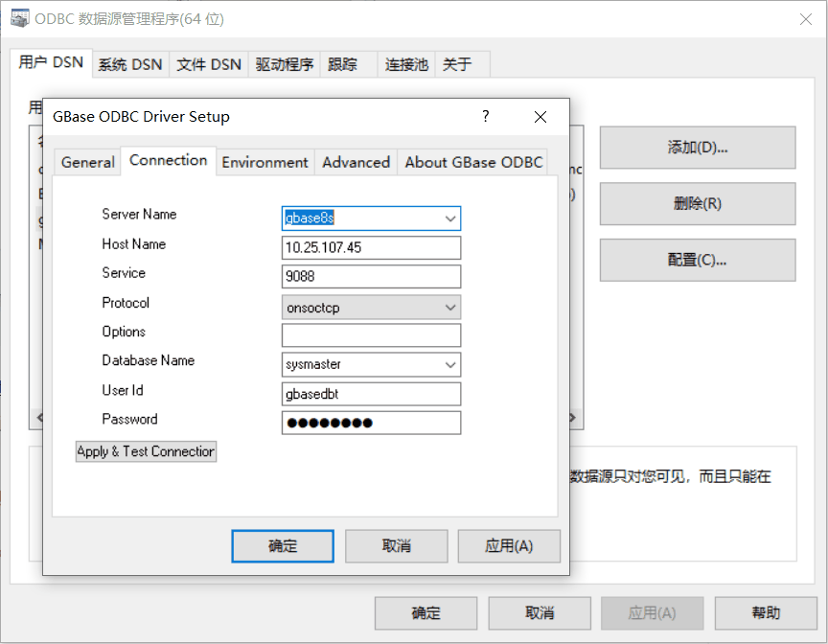The width and height of the screenshot is (828, 644).
Task: Open the About GBase ODBC tab
Action: click(473, 162)
